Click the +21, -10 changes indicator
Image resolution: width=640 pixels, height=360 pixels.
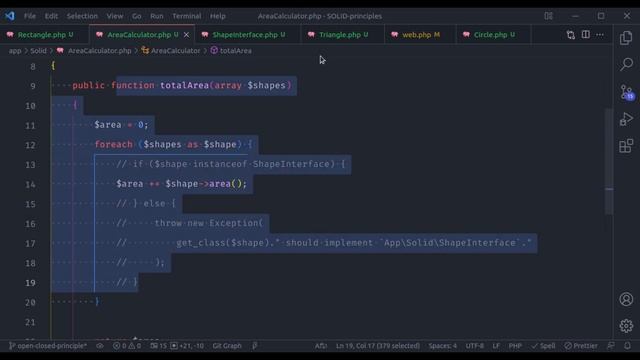[187, 346]
